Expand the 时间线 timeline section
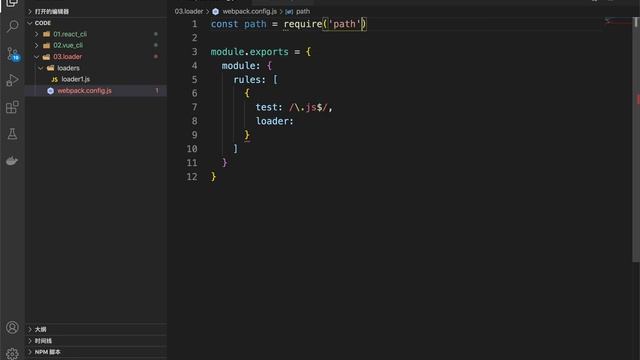This screenshot has height=360, width=640. pos(30,340)
